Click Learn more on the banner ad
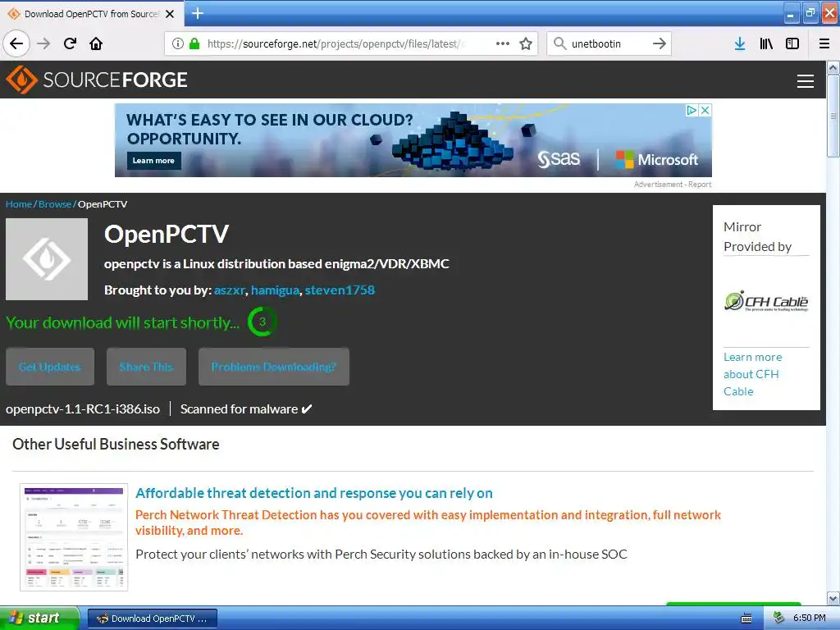The height and width of the screenshot is (630, 840). click(153, 160)
